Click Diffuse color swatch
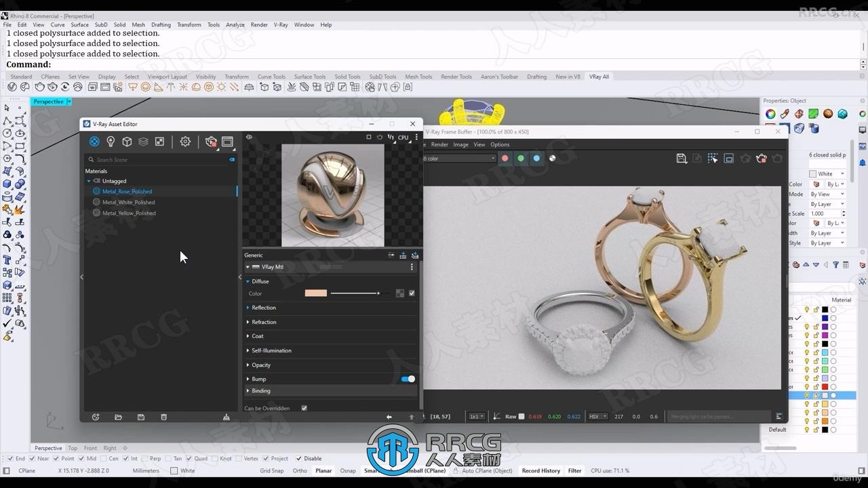868x488 pixels. click(316, 293)
